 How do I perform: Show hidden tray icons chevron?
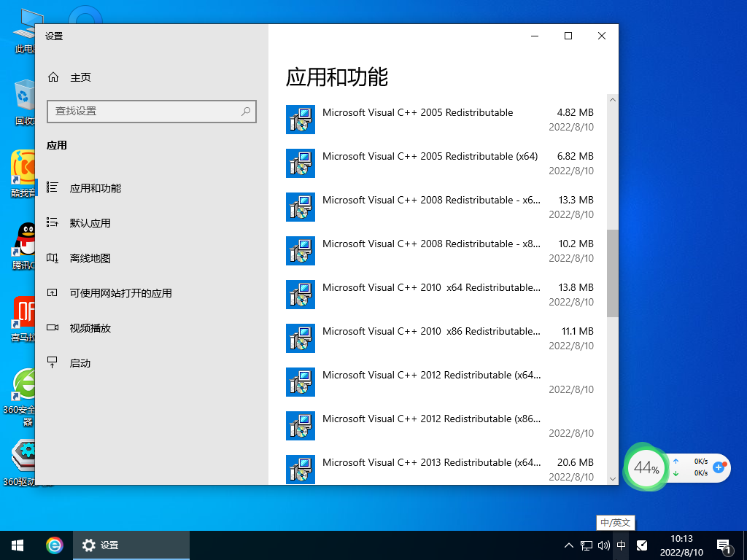pyautogui.click(x=569, y=545)
